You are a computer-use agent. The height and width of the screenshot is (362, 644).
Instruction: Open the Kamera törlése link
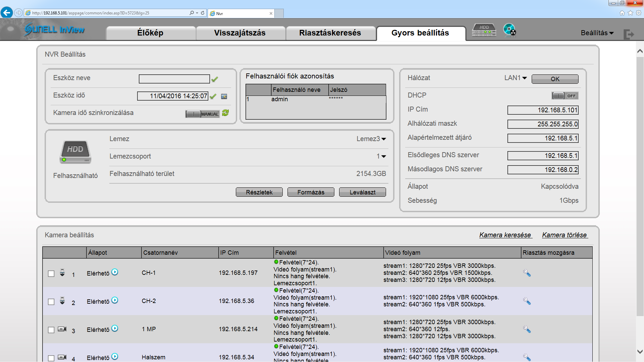tap(565, 235)
